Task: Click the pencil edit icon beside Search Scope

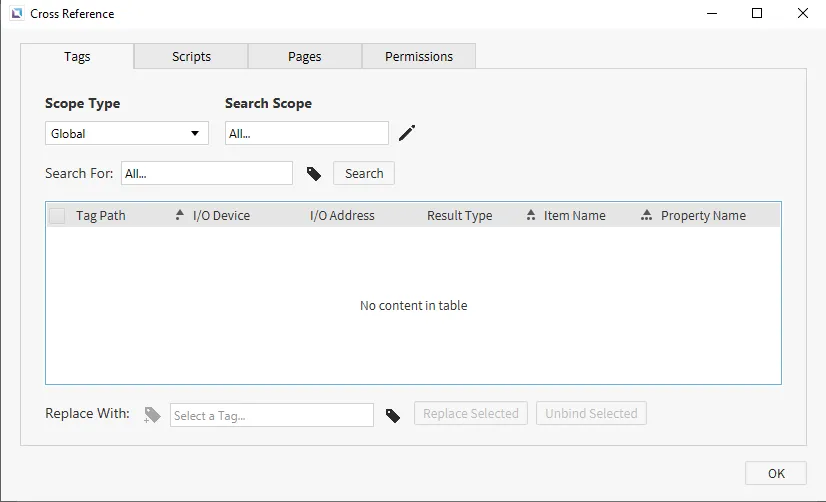Action: click(x=406, y=133)
